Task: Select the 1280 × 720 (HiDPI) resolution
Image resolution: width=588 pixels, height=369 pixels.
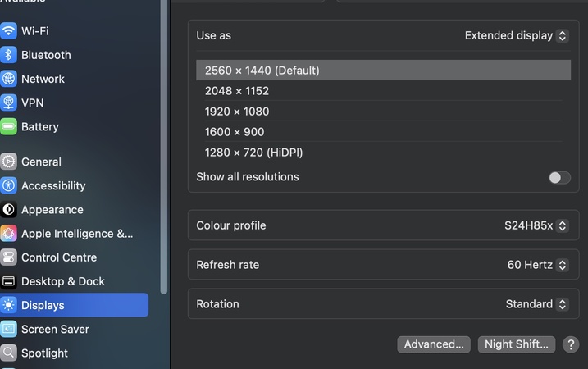Action: click(x=383, y=153)
